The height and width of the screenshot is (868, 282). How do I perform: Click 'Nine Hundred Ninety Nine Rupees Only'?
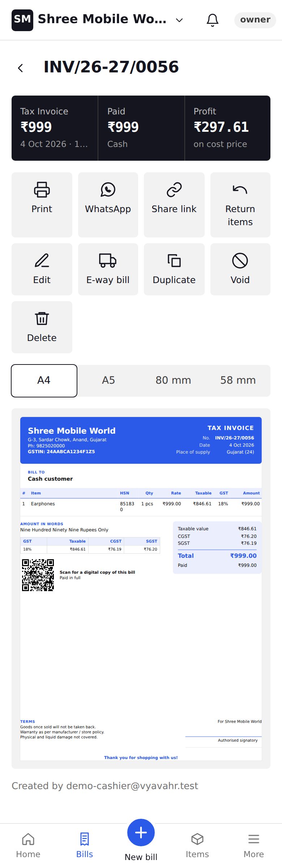click(x=64, y=530)
